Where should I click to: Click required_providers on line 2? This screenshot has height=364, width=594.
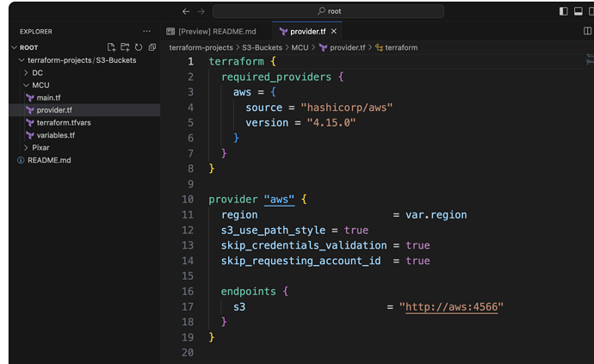click(276, 77)
